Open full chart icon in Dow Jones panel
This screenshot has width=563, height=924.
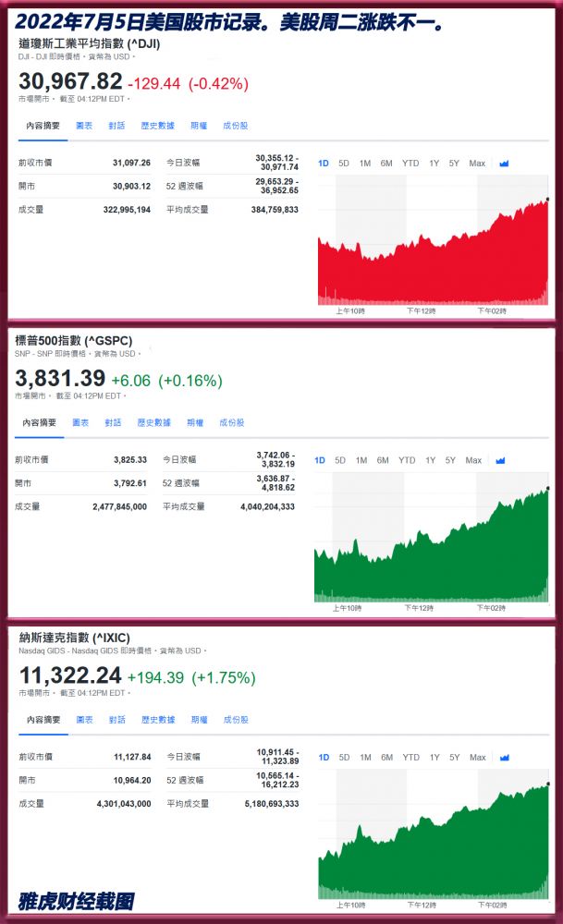(x=504, y=164)
